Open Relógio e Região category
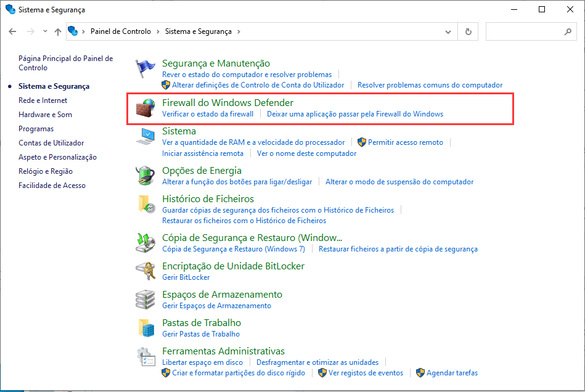This screenshot has height=392, width=585. point(46,171)
